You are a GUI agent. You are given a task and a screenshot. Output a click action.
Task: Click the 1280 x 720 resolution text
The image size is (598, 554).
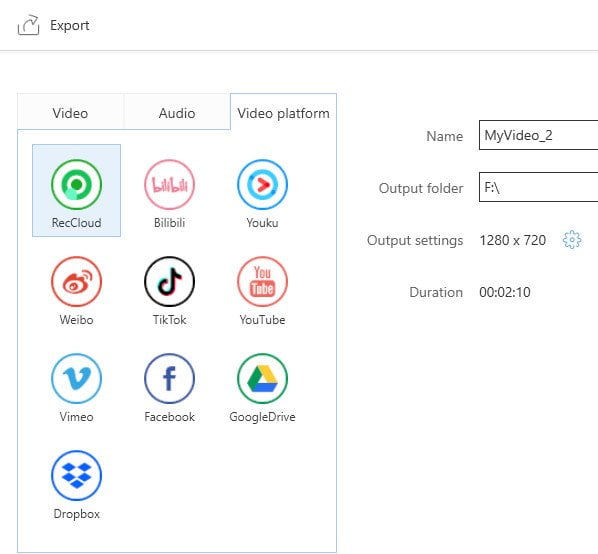click(513, 240)
